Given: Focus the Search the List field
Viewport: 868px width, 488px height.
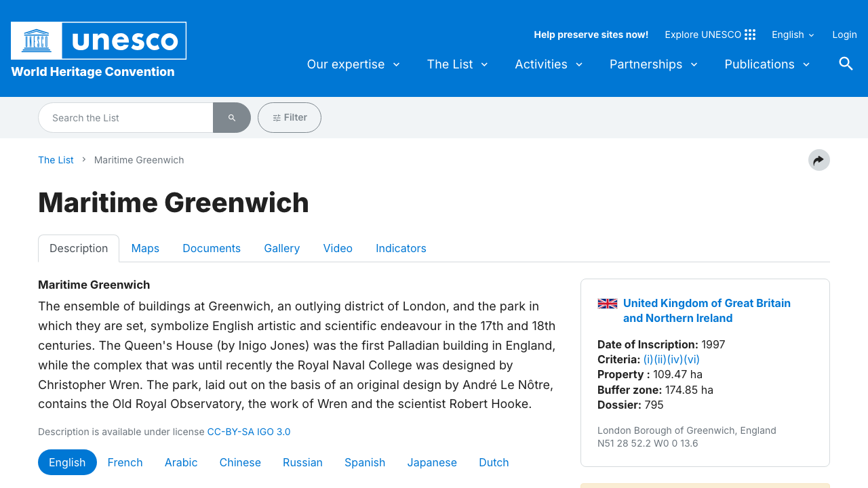Looking at the screenshot, I should tap(125, 118).
